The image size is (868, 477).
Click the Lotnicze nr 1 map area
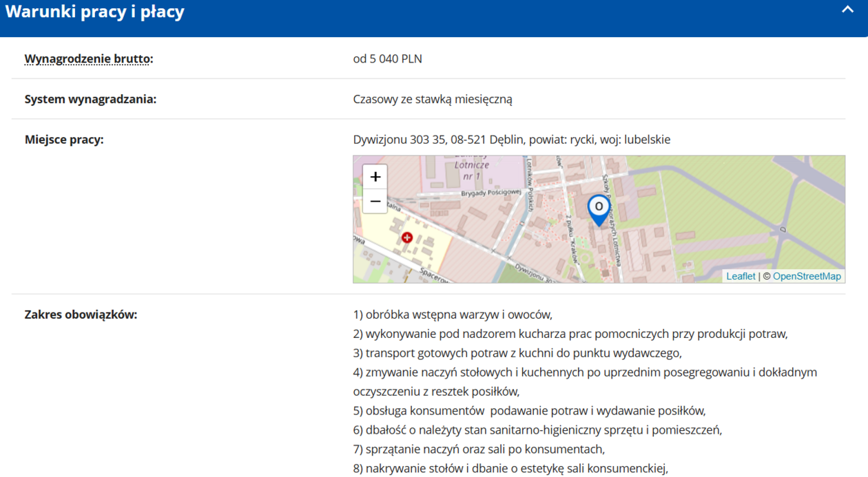472,171
